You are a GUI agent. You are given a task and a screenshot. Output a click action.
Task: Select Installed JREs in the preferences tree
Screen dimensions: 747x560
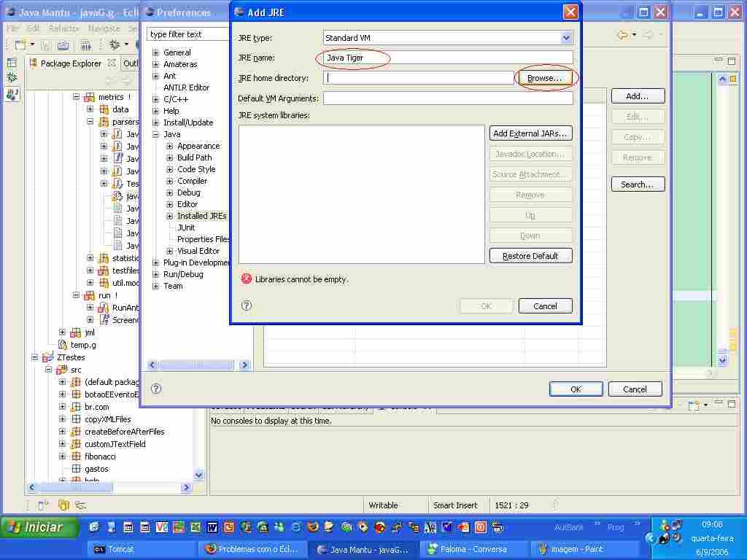tap(201, 216)
